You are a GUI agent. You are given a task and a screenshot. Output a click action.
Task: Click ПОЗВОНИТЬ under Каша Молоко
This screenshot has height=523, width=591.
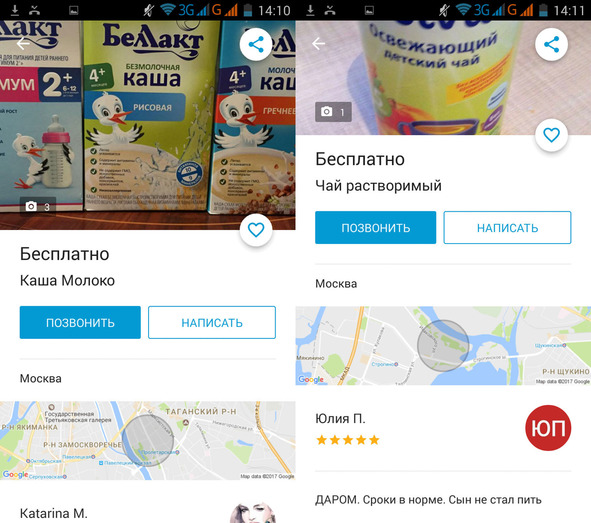tap(80, 323)
